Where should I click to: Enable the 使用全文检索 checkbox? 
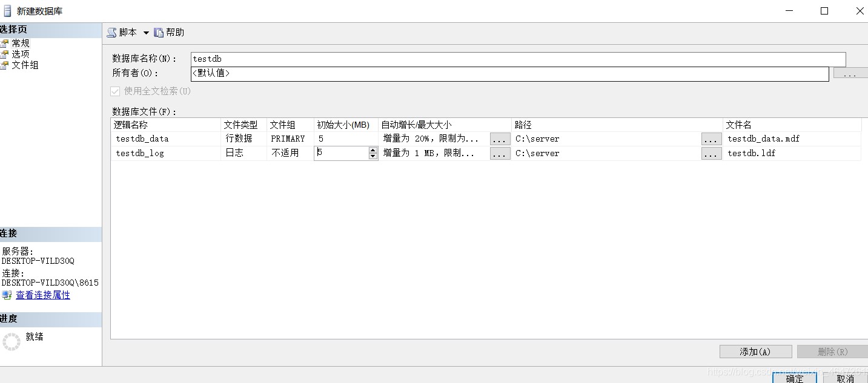coord(115,91)
